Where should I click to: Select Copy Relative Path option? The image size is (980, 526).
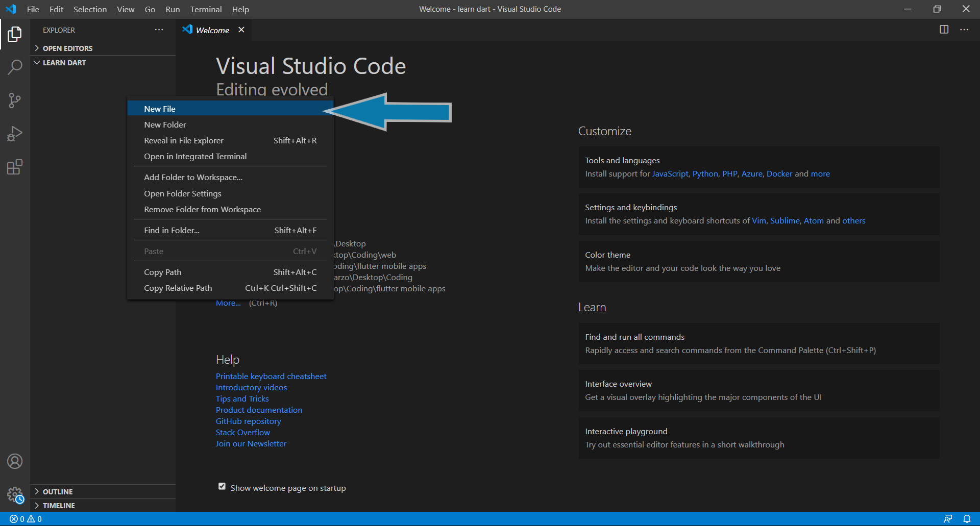tap(230, 288)
